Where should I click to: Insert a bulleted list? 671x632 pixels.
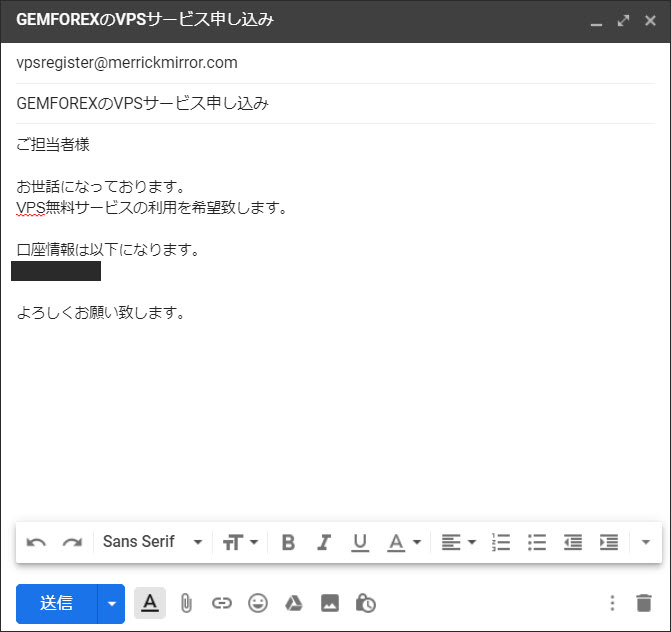(x=537, y=543)
